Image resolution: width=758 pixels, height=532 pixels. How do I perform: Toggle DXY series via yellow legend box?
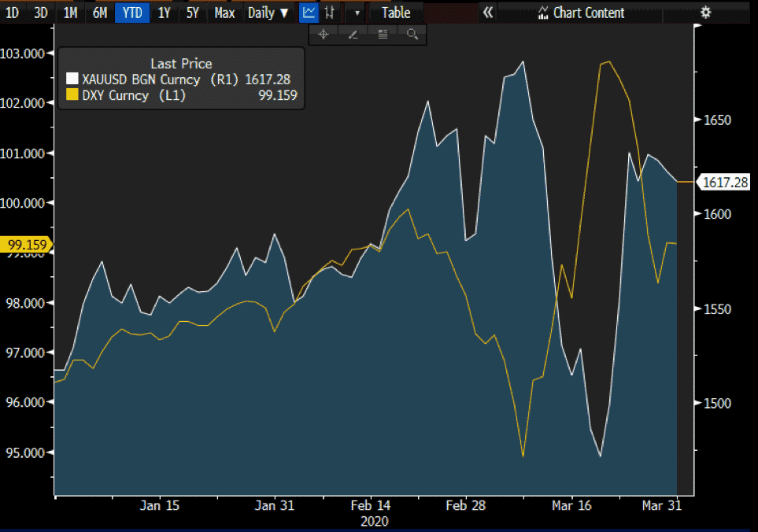72,95
